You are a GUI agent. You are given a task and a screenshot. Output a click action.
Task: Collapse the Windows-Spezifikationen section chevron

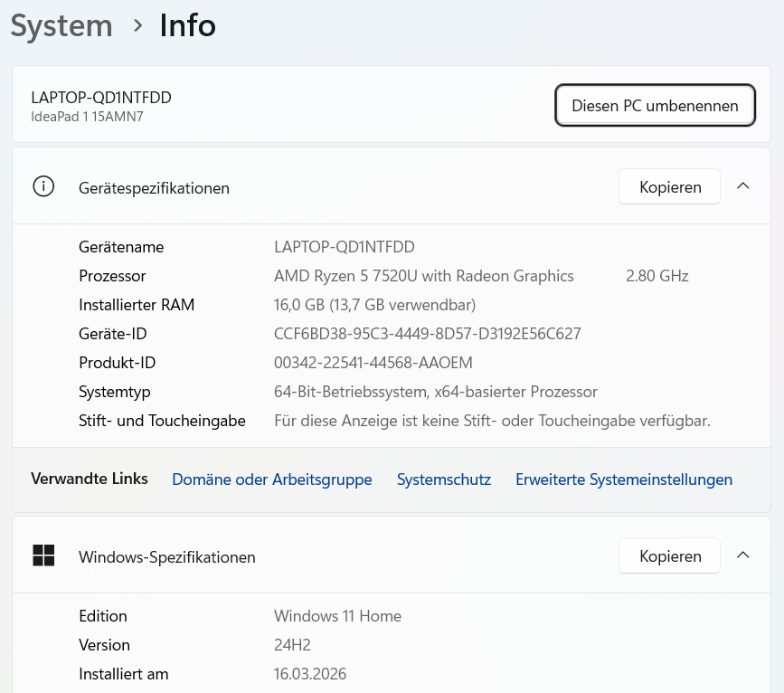point(743,555)
